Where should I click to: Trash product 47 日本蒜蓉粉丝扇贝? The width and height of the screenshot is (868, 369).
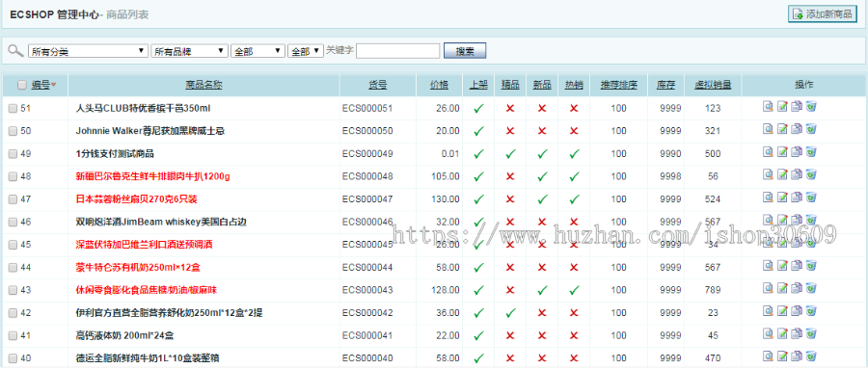[x=811, y=197]
